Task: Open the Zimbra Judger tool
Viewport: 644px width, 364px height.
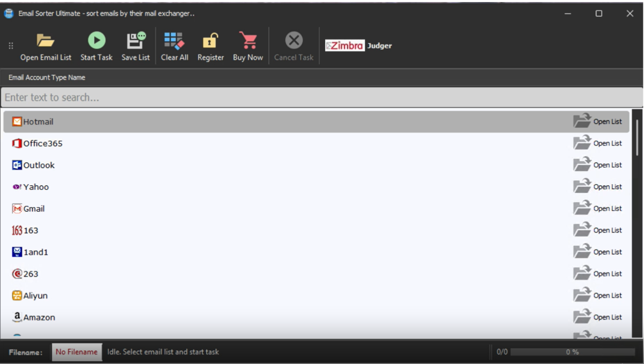Action: coord(358,45)
